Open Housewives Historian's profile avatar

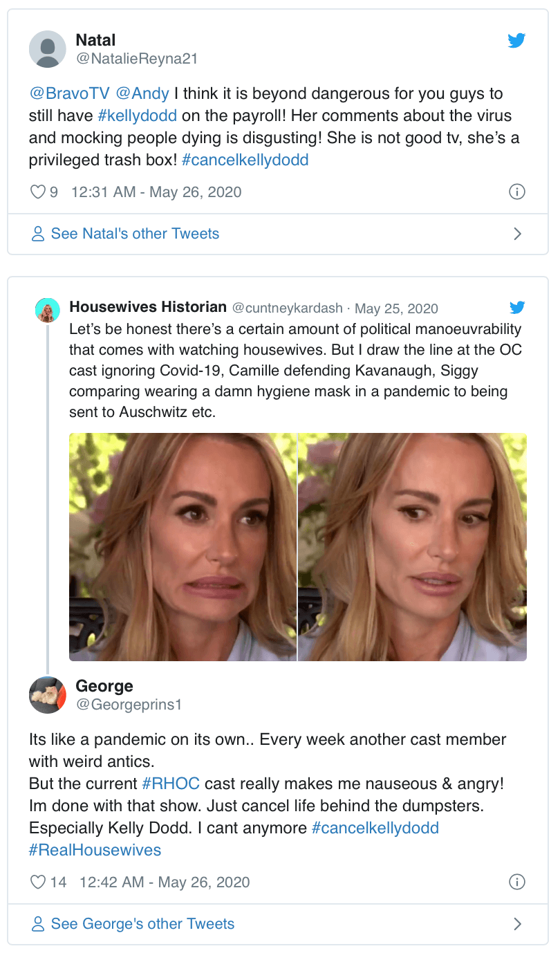[47, 310]
